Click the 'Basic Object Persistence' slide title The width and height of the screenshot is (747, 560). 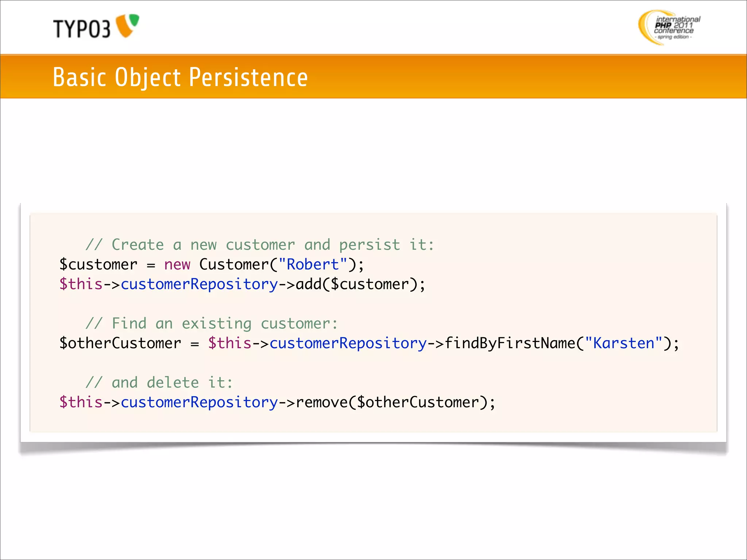[x=180, y=77]
